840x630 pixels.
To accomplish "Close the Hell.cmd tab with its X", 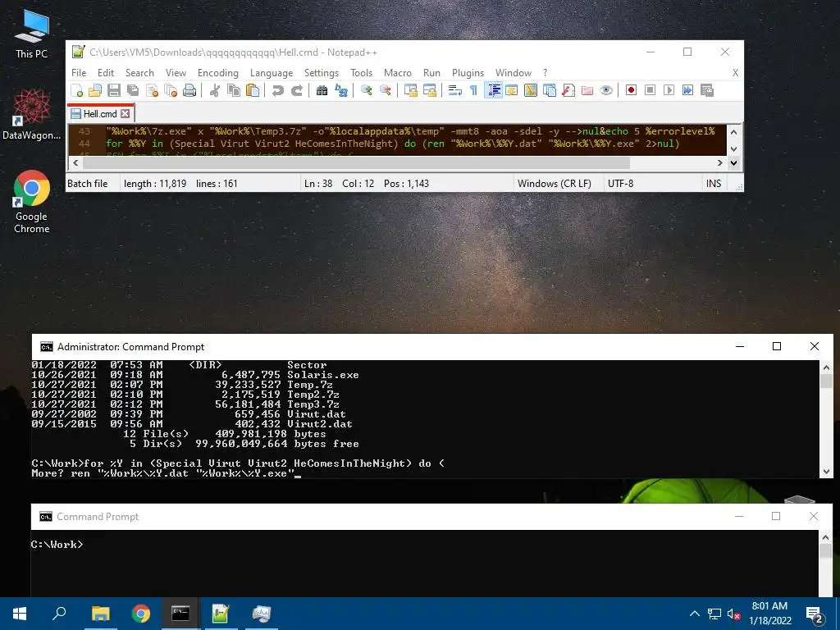I will pyautogui.click(x=126, y=113).
